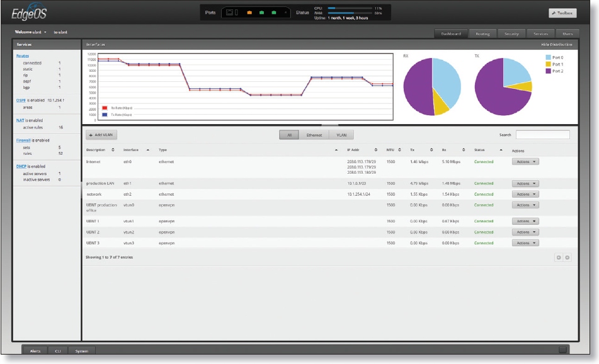Click the Port 2 legend swatch
Viewport: 599px width, 364px height.
point(548,71)
